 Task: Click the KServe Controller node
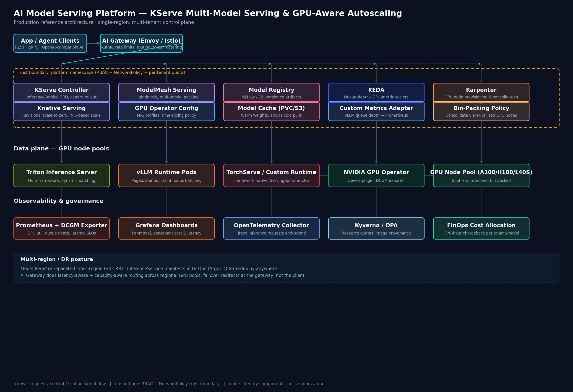(61, 93)
